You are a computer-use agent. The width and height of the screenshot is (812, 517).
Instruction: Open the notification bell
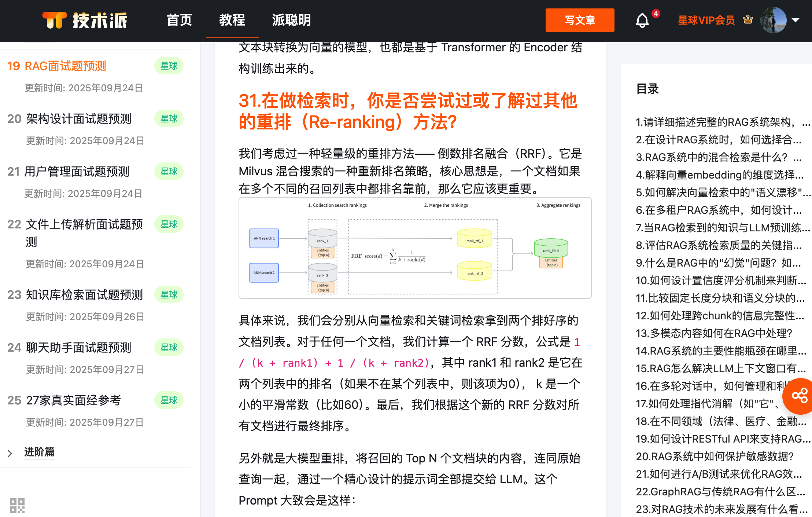pos(642,20)
